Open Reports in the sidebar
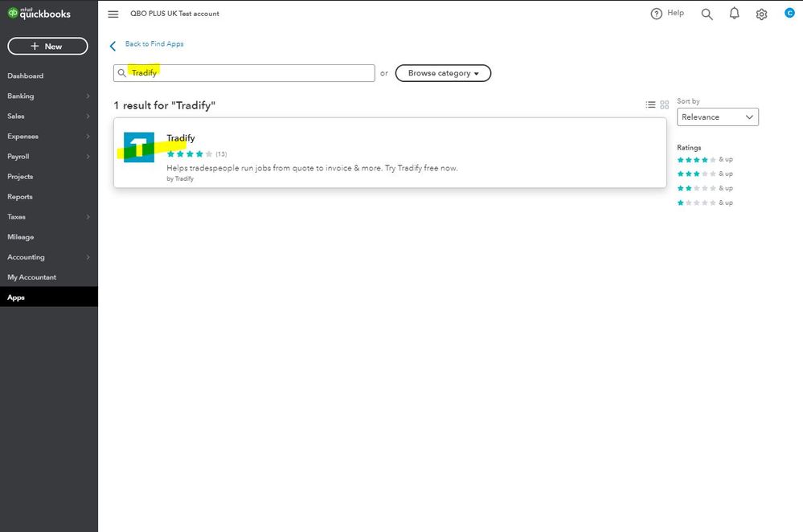Viewport: 803px width, 532px height. (20, 197)
